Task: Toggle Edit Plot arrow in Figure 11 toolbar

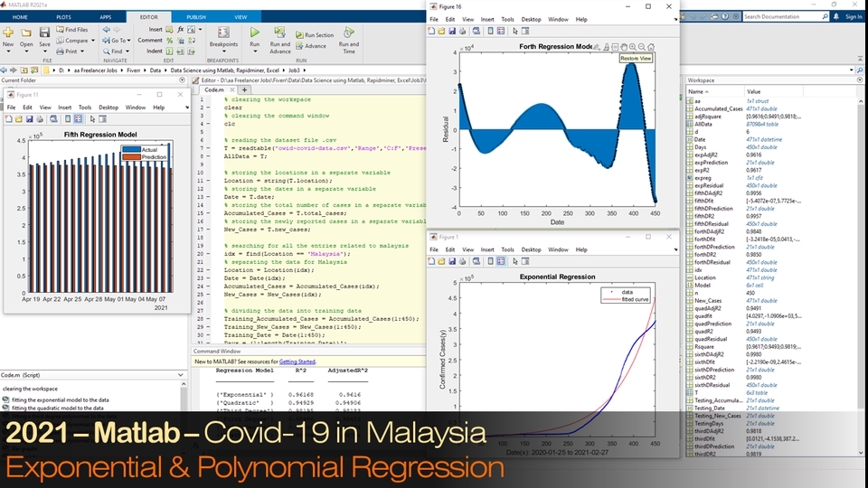Action: click(x=92, y=119)
